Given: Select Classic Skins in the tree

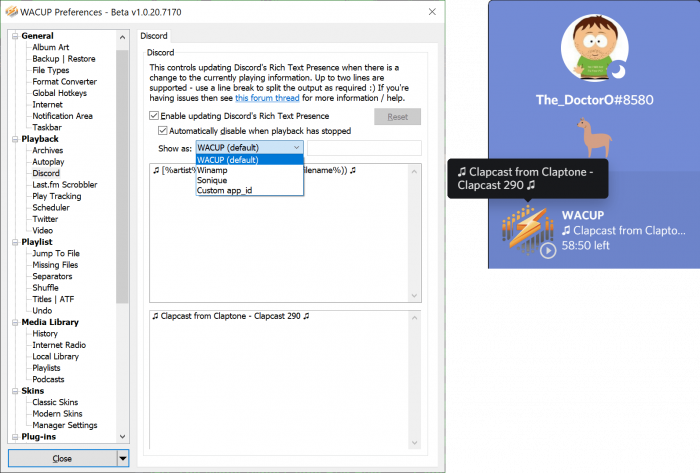Looking at the screenshot, I should 55,402.
